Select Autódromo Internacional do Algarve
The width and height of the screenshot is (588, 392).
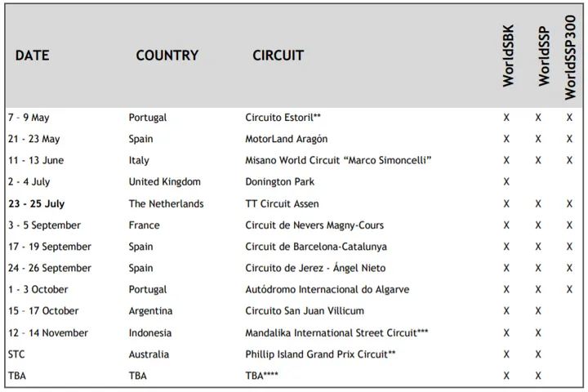327,290
